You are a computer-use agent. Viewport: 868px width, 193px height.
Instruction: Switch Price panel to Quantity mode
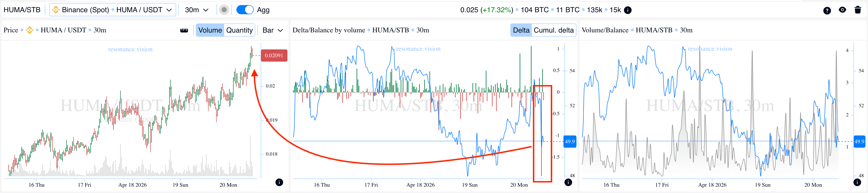239,30
